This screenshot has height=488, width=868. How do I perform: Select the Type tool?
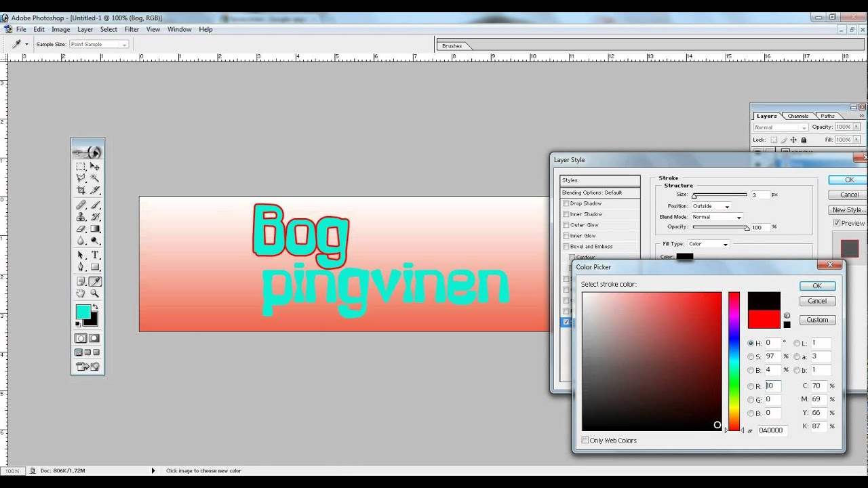pyautogui.click(x=95, y=255)
